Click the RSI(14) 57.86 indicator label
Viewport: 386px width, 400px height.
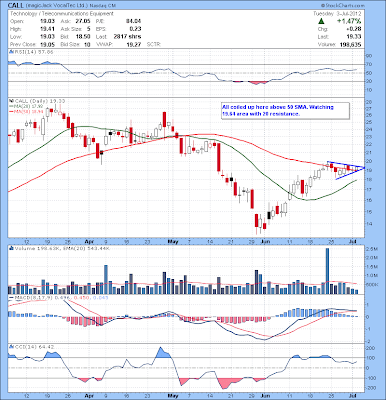pyautogui.click(x=33, y=52)
